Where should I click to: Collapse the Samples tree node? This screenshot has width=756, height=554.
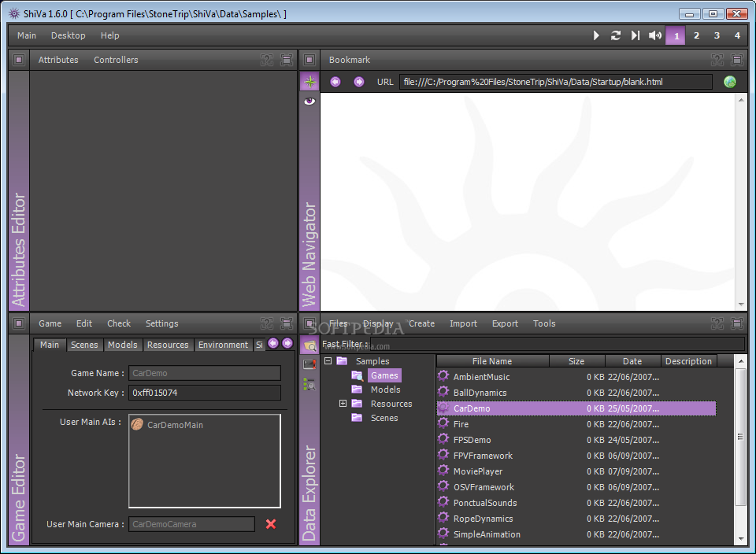coord(328,361)
